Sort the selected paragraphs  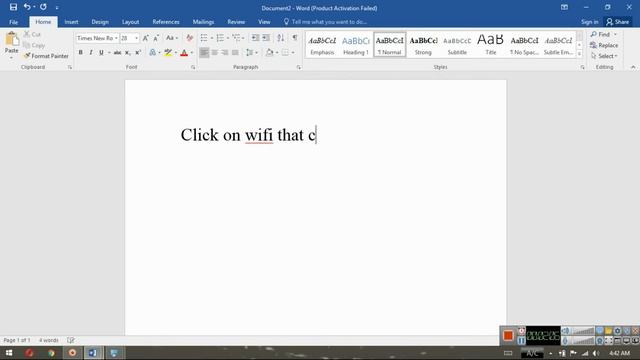280,38
